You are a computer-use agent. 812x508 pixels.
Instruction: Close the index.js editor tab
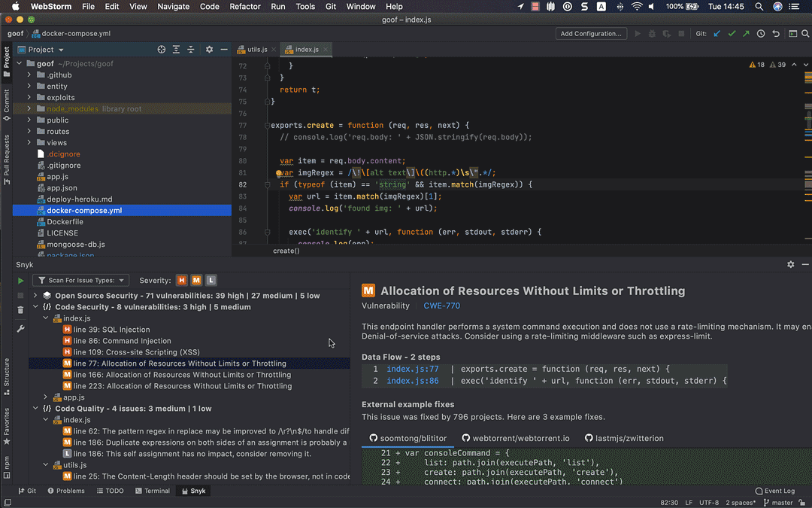point(326,50)
